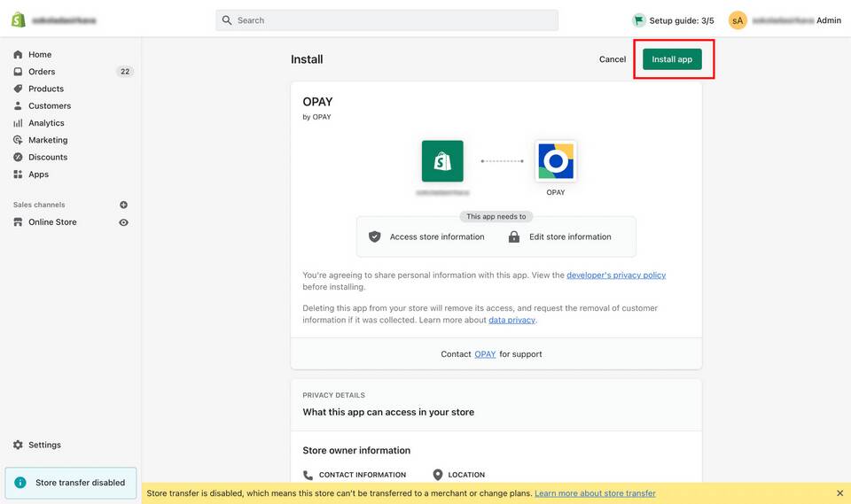
Task: Focus the Search input field
Action: click(387, 20)
